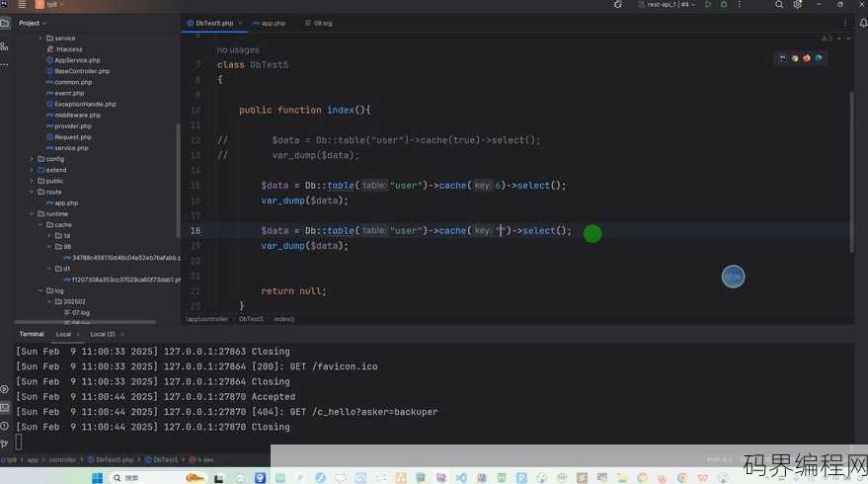Open Search Everywhere magnifier

(x=779, y=4)
